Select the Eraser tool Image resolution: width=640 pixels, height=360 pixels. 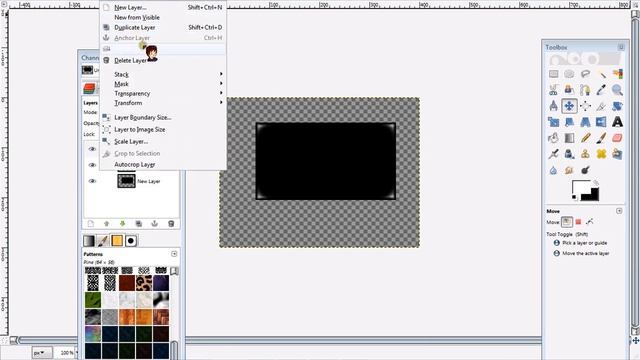[617, 138]
